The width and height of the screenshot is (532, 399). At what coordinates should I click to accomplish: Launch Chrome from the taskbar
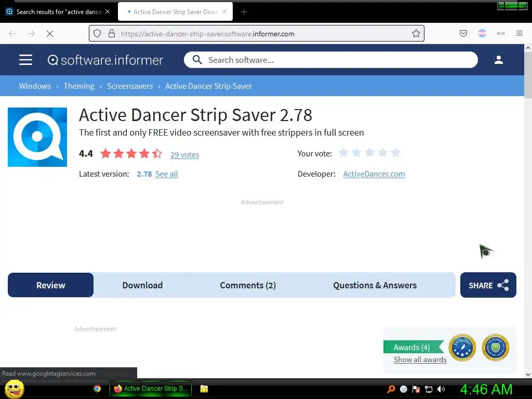point(97,389)
